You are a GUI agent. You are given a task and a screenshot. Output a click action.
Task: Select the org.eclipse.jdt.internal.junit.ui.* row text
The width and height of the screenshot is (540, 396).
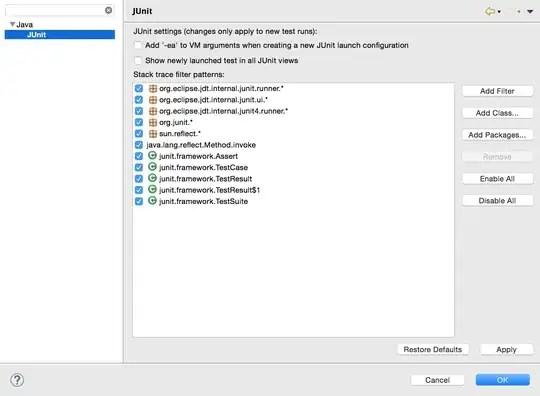(x=214, y=100)
